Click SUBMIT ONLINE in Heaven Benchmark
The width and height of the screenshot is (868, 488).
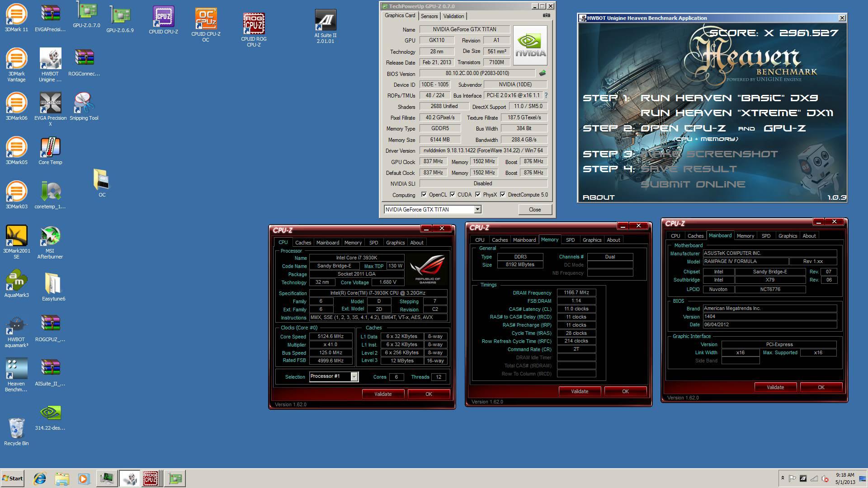click(693, 184)
